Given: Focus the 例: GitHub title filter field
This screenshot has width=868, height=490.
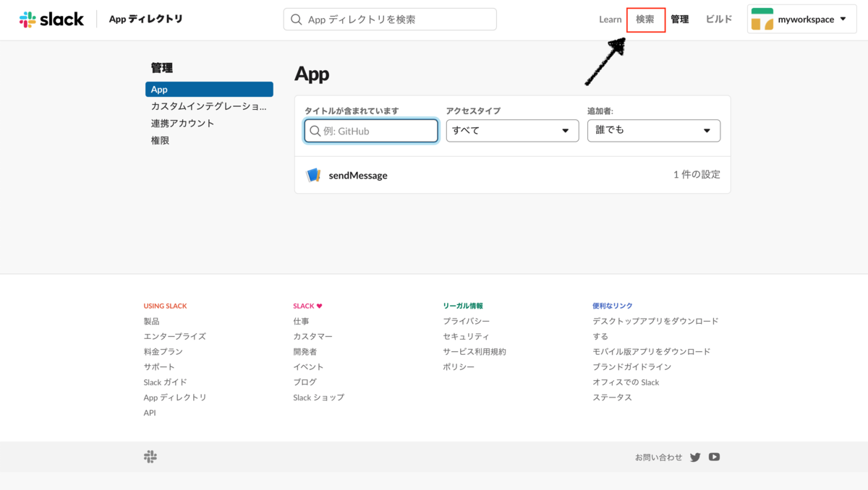Looking at the screenshot, I should (371, 131).
